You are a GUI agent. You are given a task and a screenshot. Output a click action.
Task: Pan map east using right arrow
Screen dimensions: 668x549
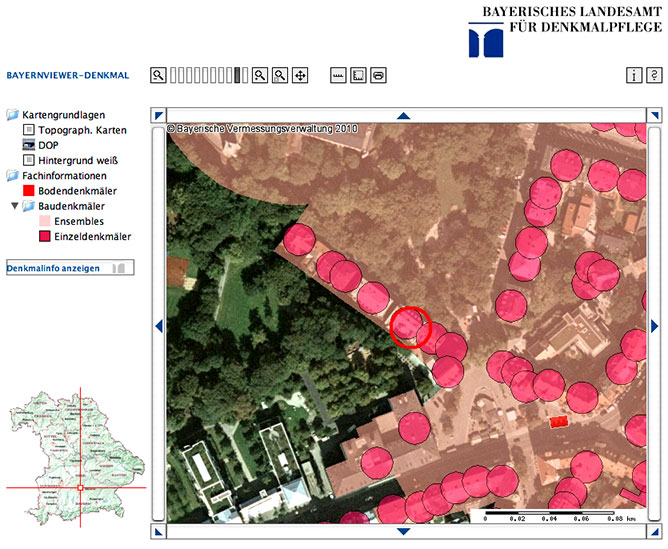pyautogui.click(x=655, y=325)
